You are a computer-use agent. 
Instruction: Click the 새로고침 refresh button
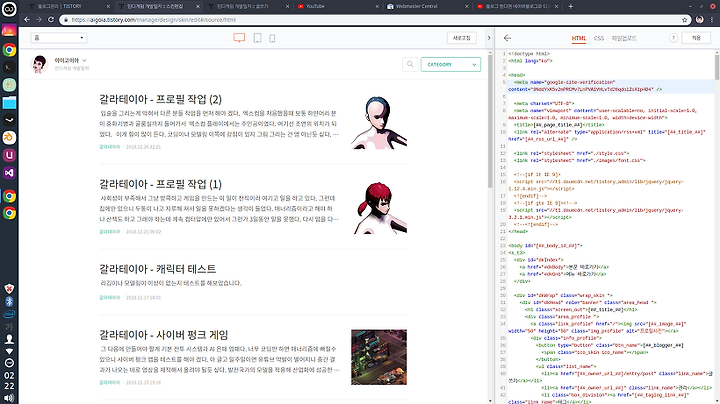coord(461,38)
